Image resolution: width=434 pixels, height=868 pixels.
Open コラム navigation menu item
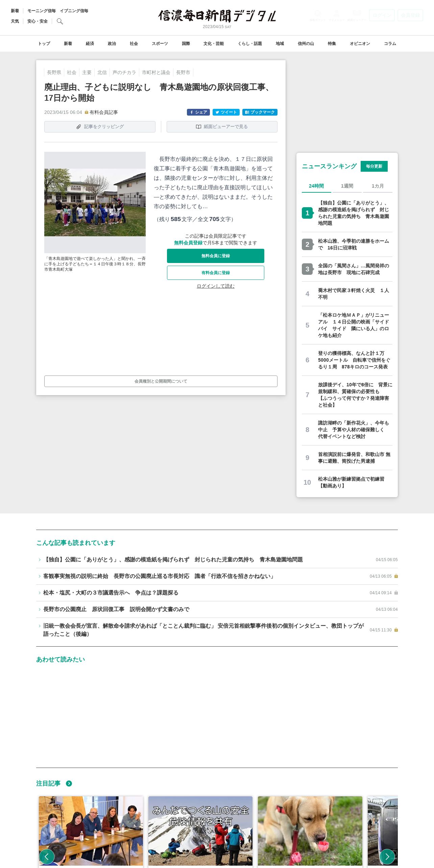[x=390, y=44]
